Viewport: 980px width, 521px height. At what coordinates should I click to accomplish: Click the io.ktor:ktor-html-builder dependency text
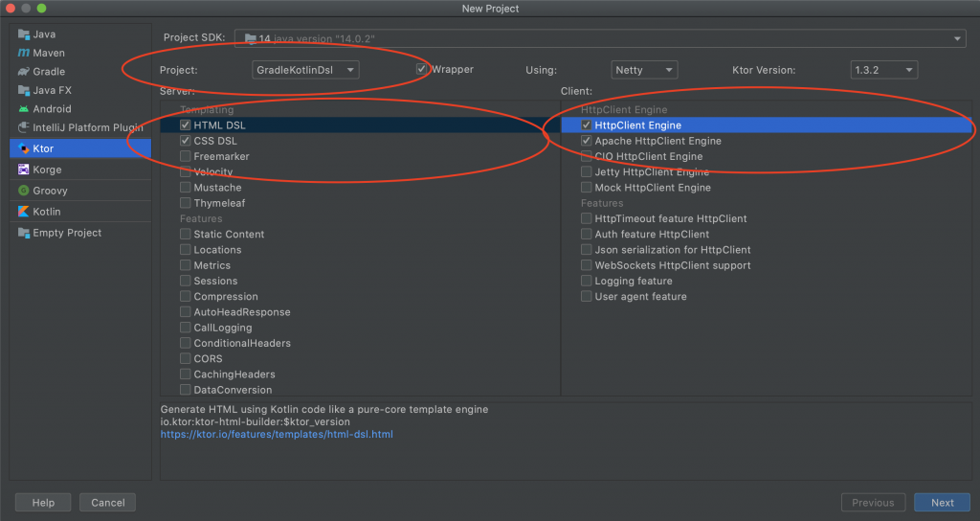[x=255, y=421]
